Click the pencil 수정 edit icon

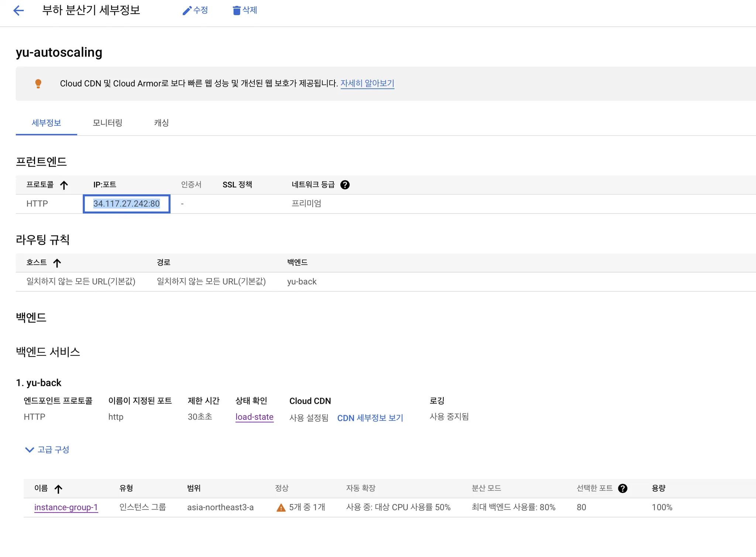pos(187,10)
